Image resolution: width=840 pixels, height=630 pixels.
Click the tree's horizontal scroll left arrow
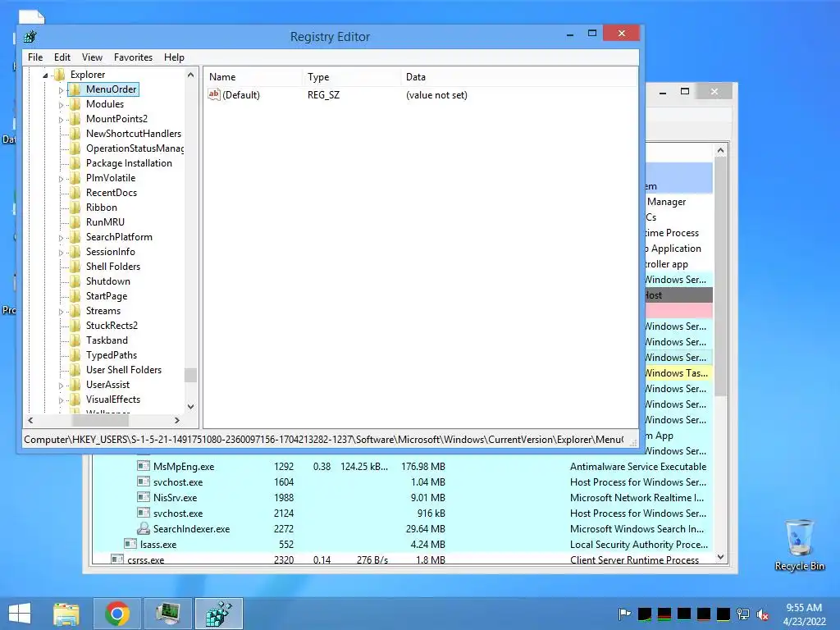coord(30,421)
